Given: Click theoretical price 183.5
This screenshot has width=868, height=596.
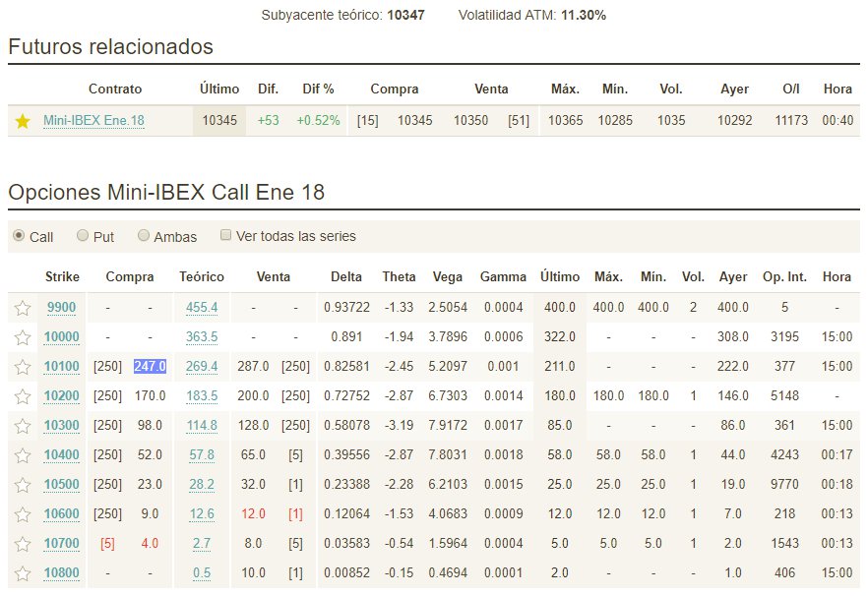Looking at the screenshot, I should tap(202, 395).
